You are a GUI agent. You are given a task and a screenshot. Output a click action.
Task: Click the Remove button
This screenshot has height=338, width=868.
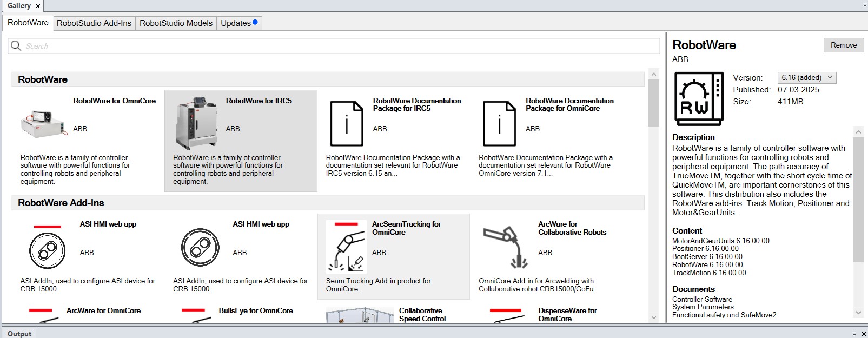point(844,45)
